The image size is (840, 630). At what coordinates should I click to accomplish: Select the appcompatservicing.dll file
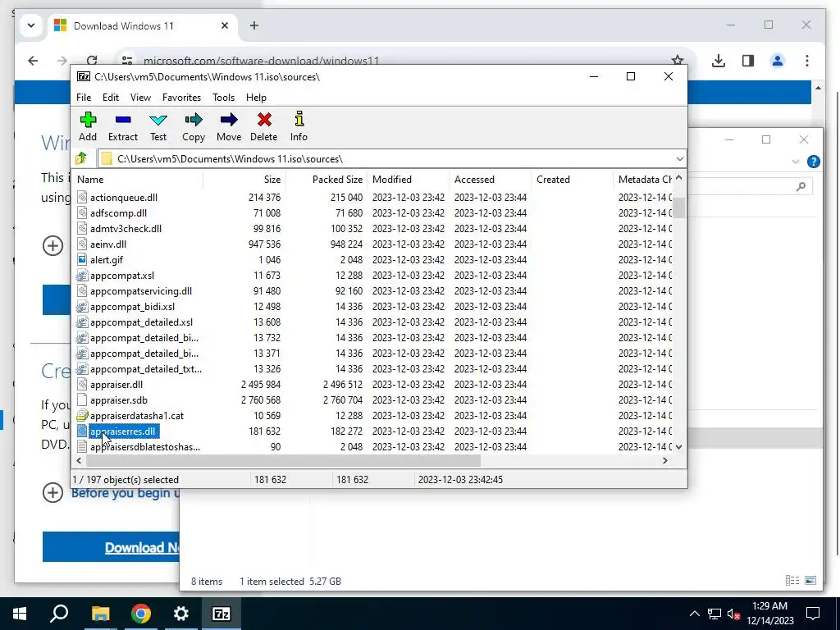[x=141, y=291]
